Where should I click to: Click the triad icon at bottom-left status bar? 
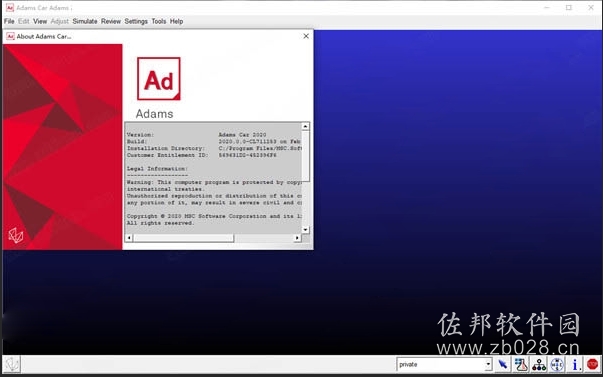(12, 364)
